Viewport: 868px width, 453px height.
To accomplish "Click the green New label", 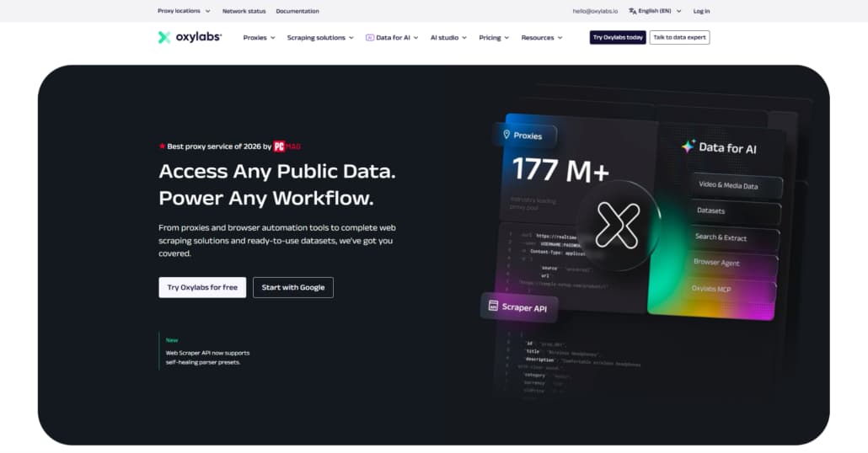I will tap(172, 340).
